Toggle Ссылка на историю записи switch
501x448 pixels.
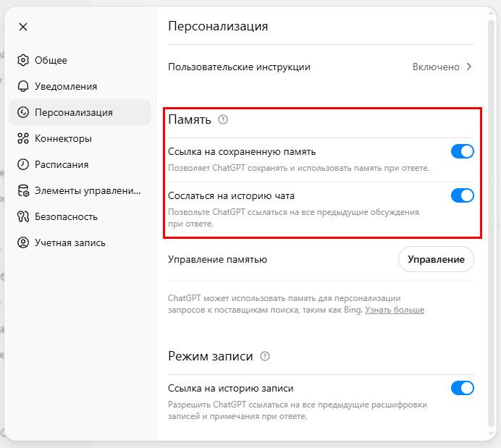(x=462, y=388)
